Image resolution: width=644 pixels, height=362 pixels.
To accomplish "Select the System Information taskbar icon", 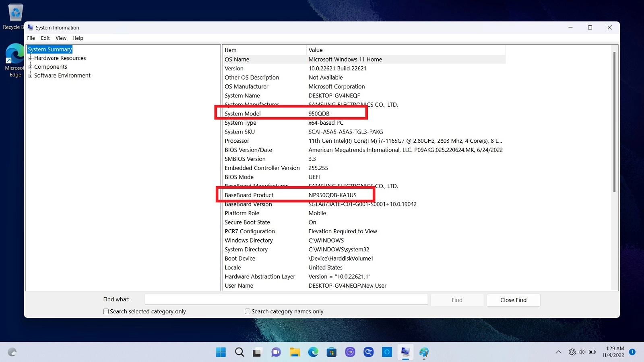I will pos(405,352).
